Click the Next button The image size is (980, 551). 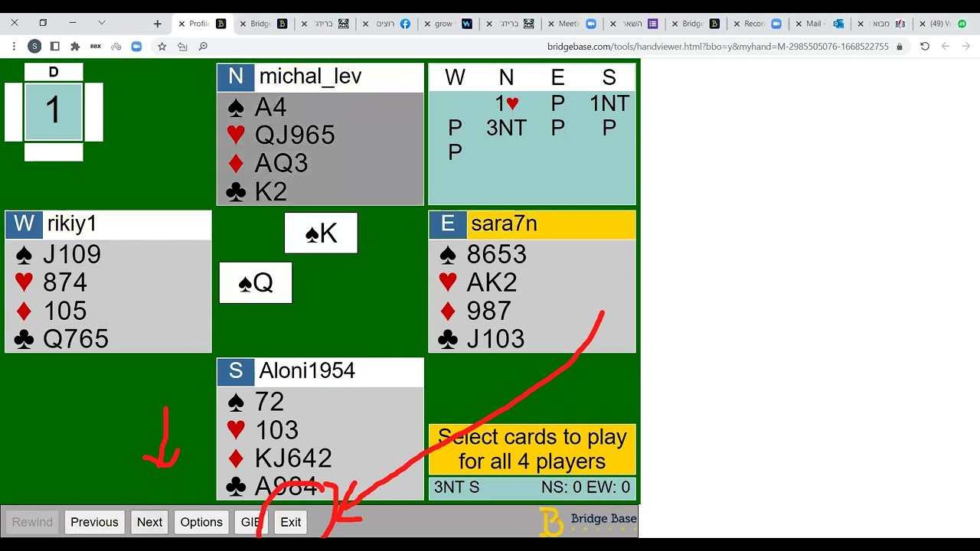pyautogui.click(x=149, y=522)
